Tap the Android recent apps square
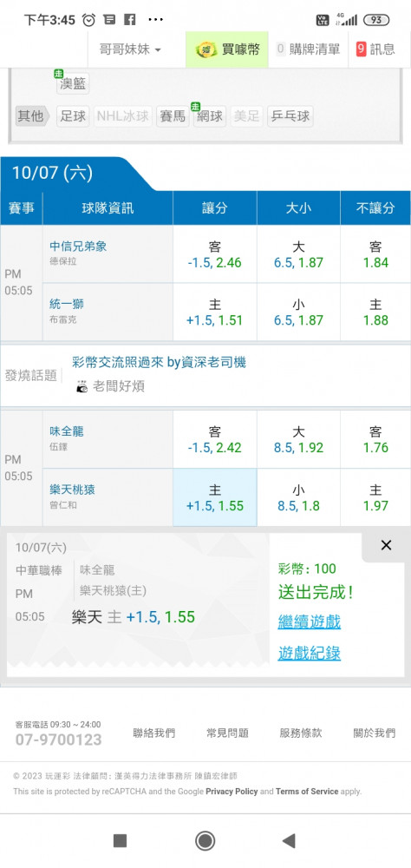The height and width of the screenshot is (868, 411). pos(120,841)
